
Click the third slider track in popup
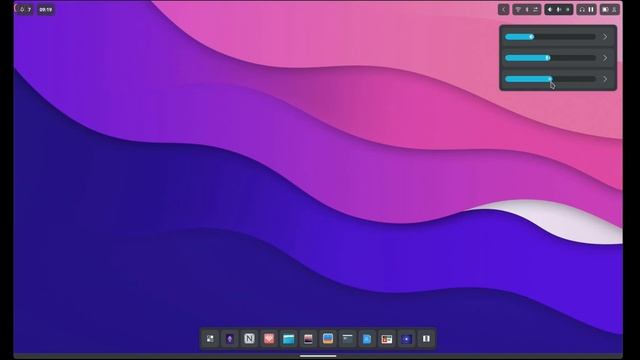tap(550, 79)
